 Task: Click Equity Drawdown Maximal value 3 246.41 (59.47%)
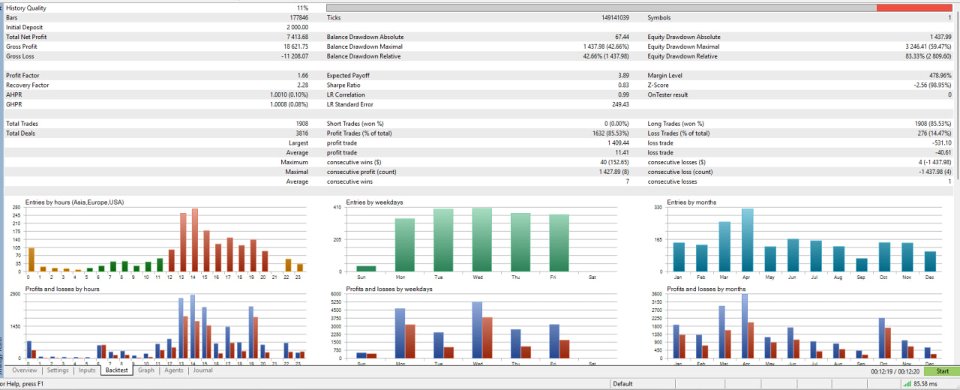point(929,47)
